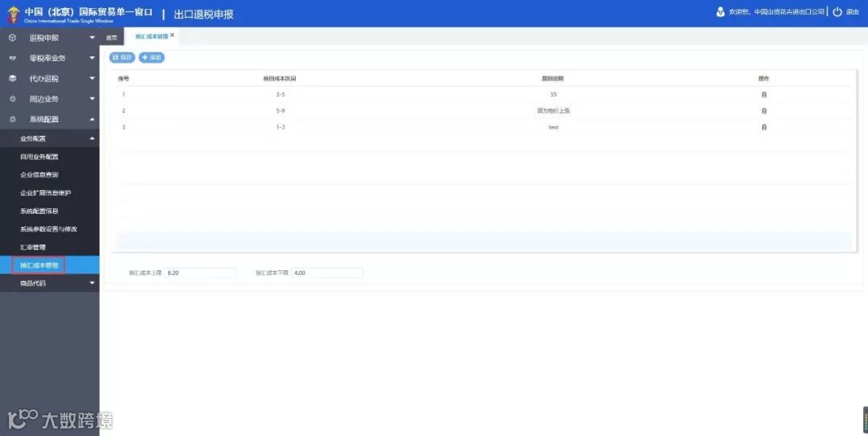
Task: Click the icon beside 零税率业务
Action: click(13, 58)
